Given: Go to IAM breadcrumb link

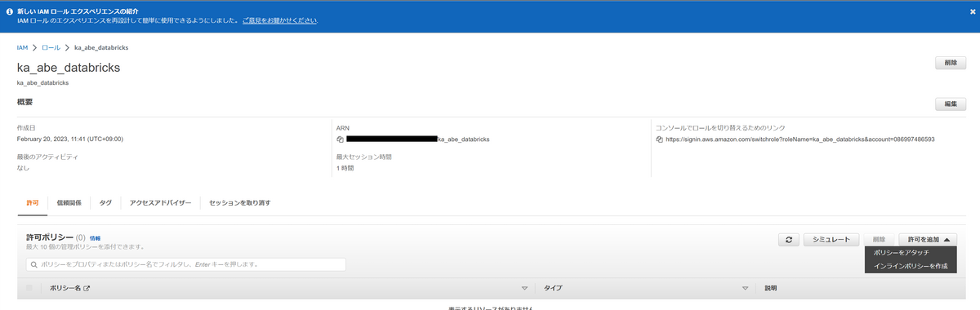Looking at the screenshot, I should click(x=22, y=47).
